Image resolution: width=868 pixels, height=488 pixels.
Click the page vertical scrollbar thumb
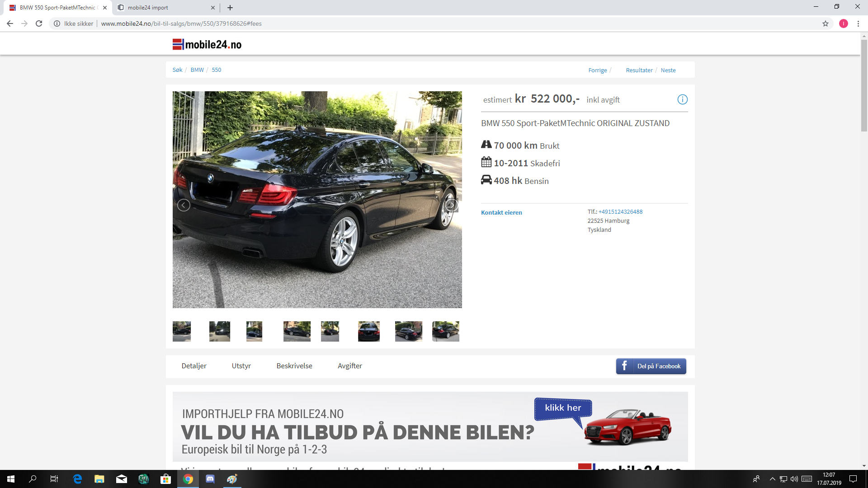864,86
